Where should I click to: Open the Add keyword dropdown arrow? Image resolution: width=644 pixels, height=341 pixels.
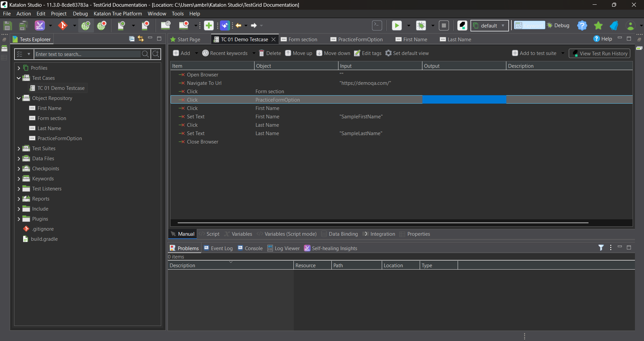(x=196, y=53)
